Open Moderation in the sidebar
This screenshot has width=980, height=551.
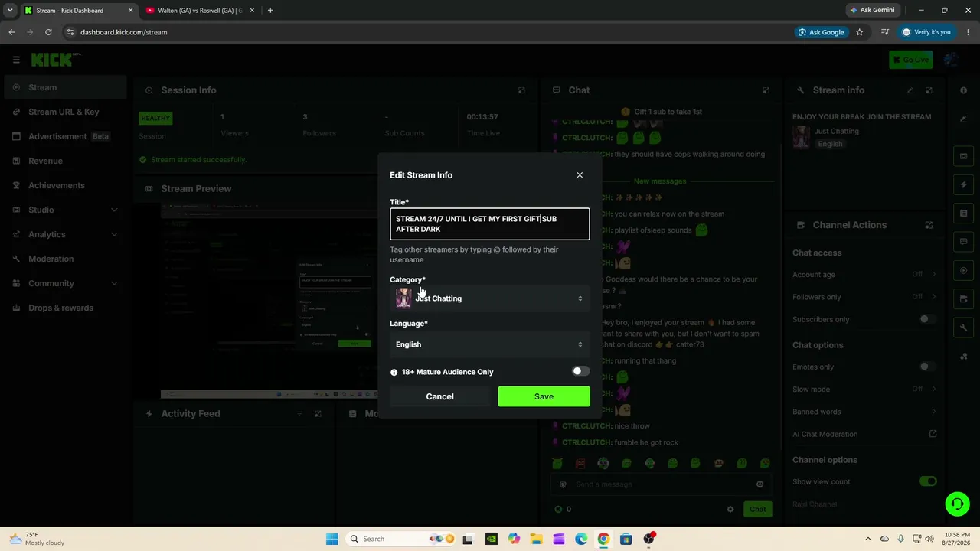click(64, 259)
